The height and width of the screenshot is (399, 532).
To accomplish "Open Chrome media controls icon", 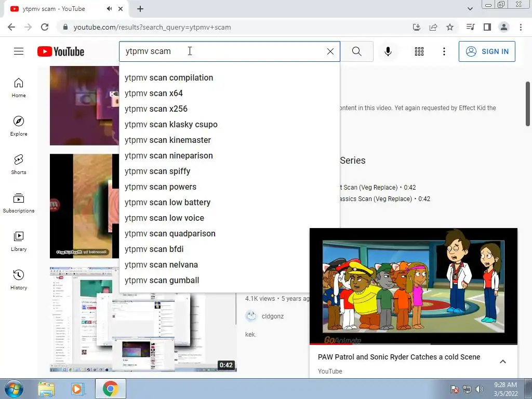I will coord(470,27).
